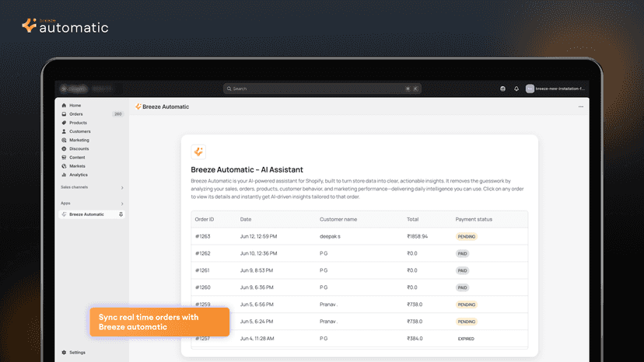
Task: Open Content in sidebar
Action: point(77,157)
